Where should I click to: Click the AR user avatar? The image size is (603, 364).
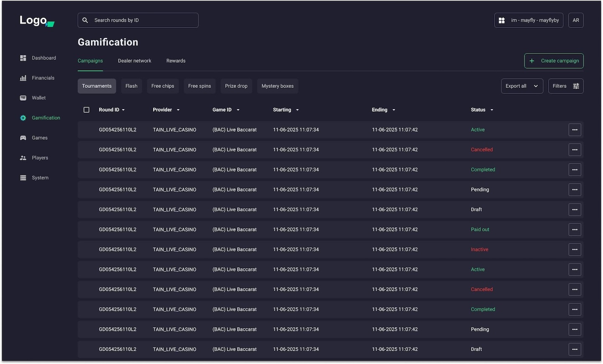tap(576, 20)
